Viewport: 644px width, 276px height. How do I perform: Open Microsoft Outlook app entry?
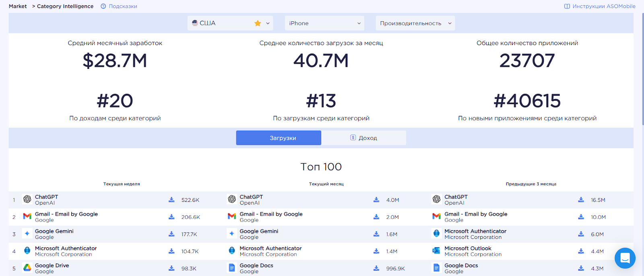point(468,248)
